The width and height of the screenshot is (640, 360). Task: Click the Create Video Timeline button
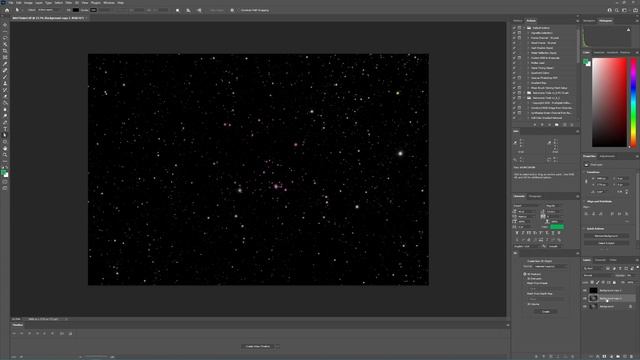258,346
